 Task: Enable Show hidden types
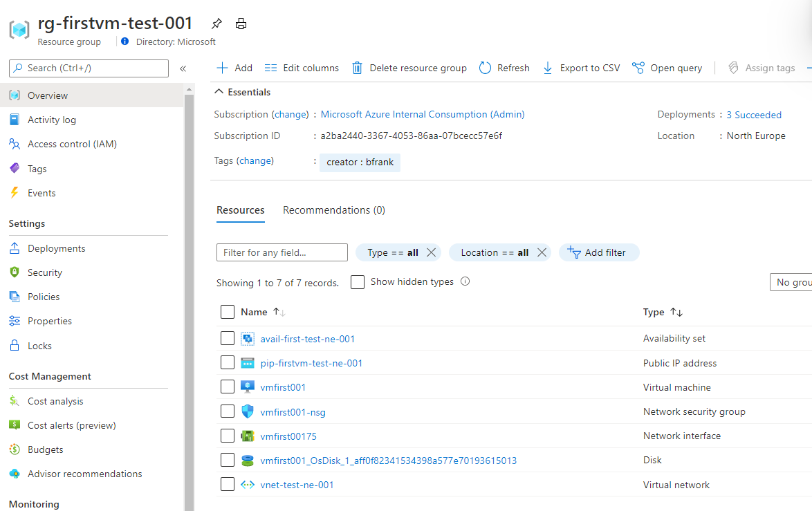point(357,281)
